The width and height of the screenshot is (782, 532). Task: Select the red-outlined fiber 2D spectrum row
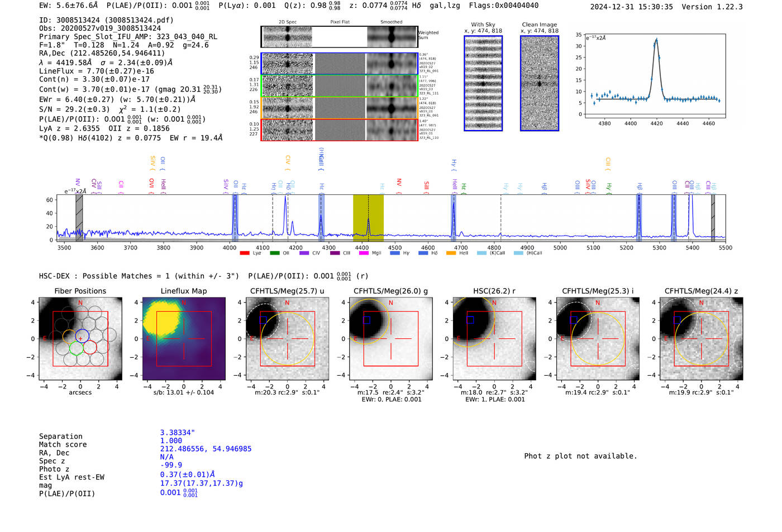click(340, 130)
